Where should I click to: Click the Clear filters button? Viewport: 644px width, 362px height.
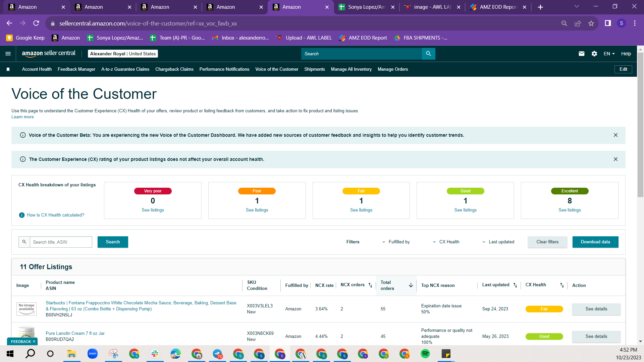coord(547,242)
